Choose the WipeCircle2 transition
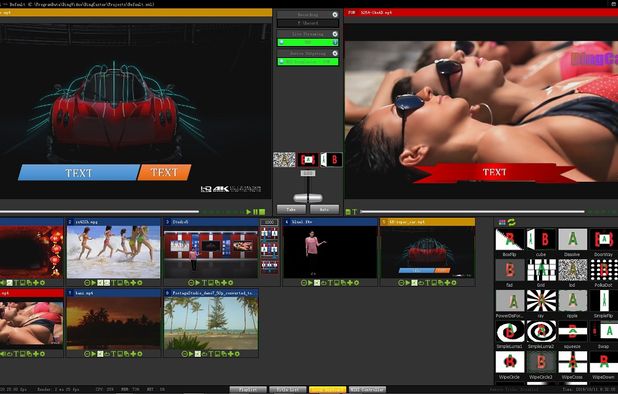Viewport: 618px width, 394px height. (x=541, y=362)
